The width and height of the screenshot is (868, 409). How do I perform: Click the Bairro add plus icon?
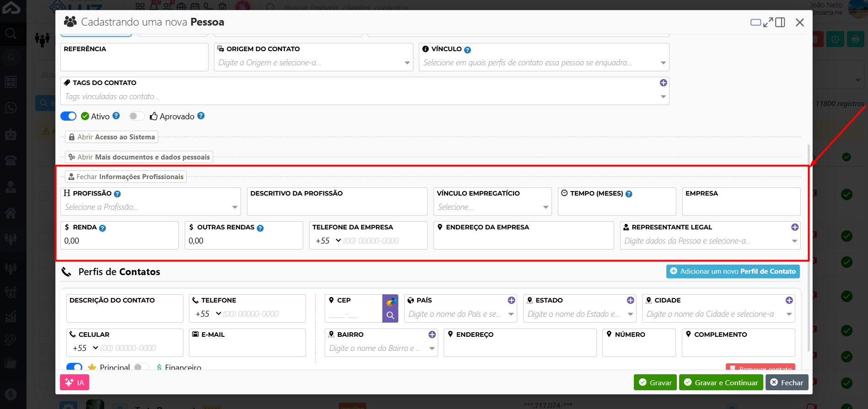(432, 335)
